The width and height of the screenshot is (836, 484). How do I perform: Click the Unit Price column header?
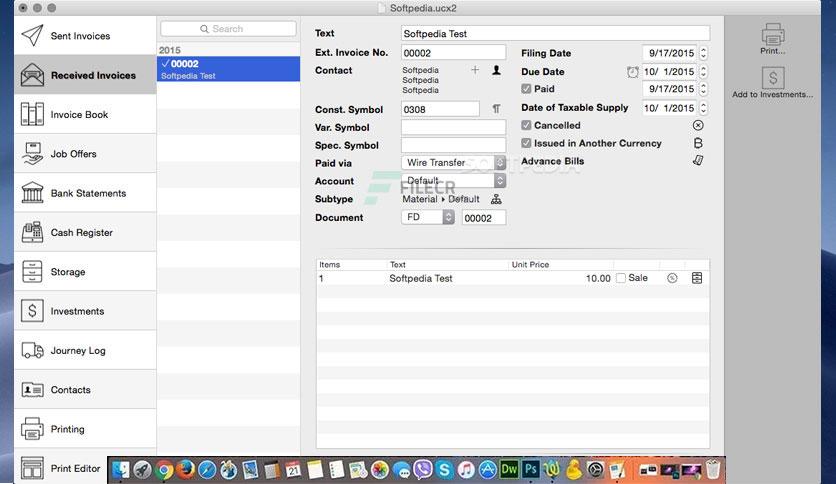pos(561,264)
